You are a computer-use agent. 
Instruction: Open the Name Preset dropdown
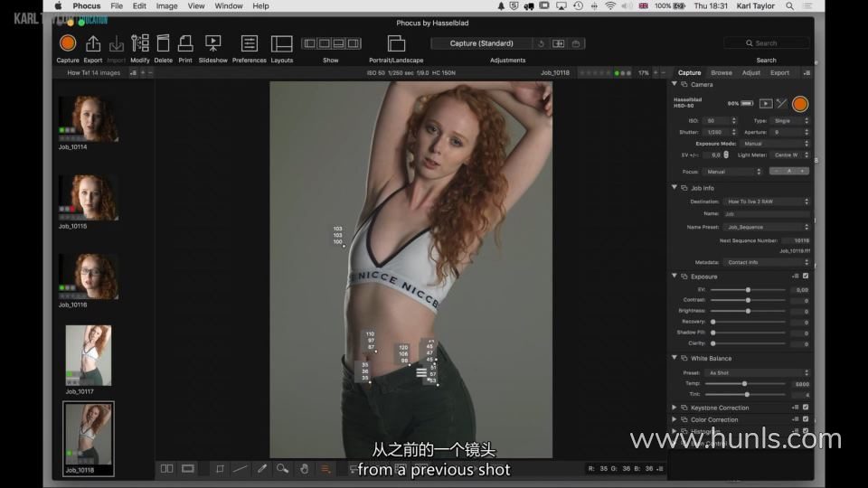767,227
